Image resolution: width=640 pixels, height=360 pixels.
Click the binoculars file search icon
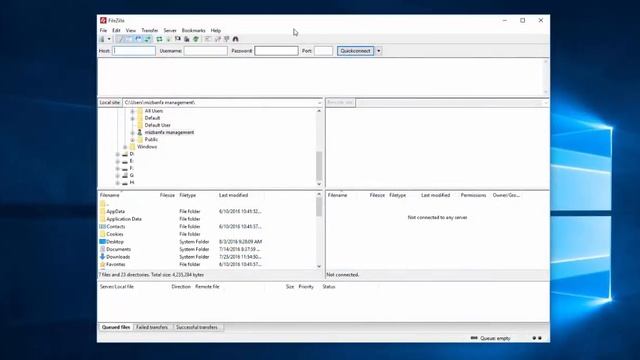(x=236, y=39)
